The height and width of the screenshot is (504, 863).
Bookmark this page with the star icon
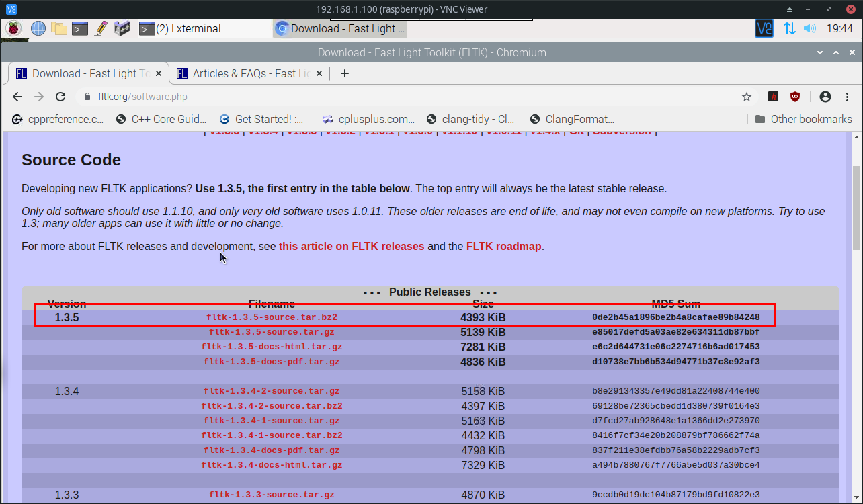click(x=747, y=97)
